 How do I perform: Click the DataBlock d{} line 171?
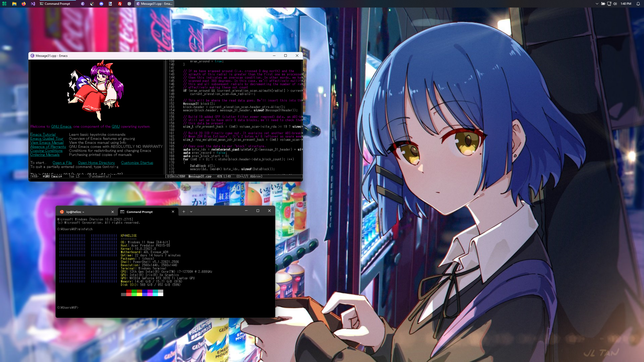[x=202, y=166]
